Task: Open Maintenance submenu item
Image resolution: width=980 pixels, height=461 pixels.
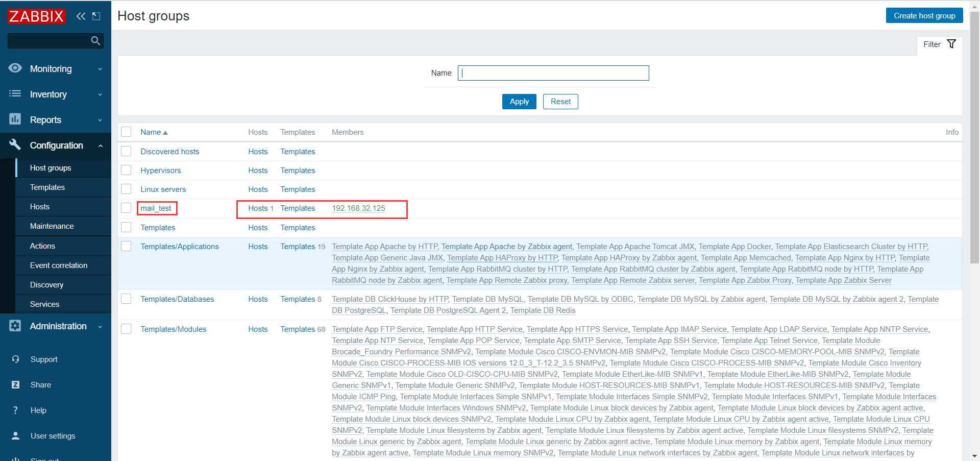Action: click(x=63, y=226)
